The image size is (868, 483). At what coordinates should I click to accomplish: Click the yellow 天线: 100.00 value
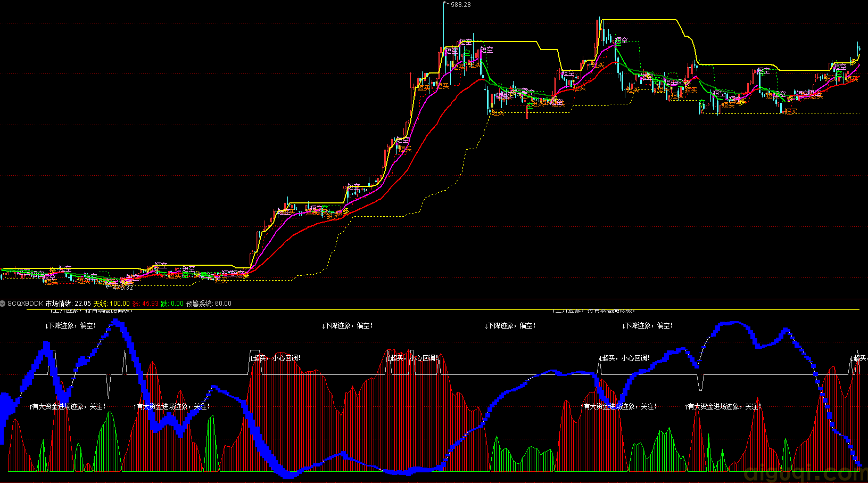coord(111,304)
